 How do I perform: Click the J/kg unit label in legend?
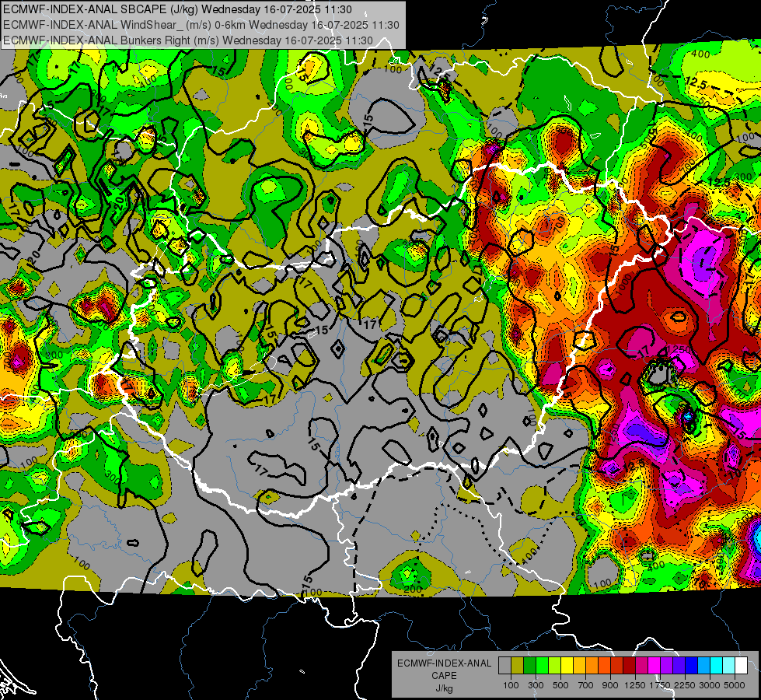[444, 688]
